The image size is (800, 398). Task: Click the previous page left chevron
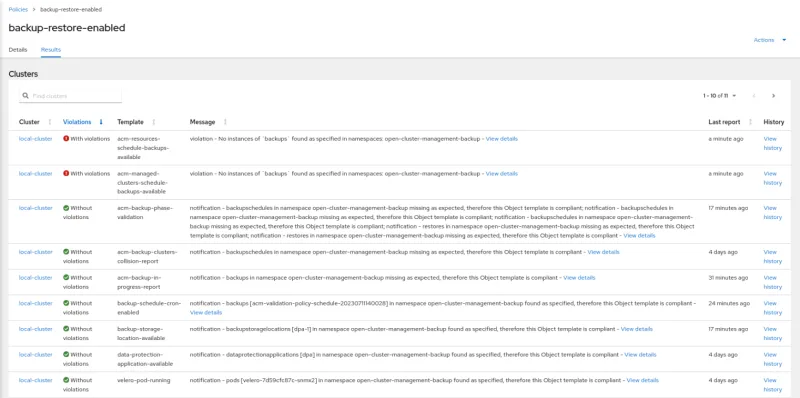[754, 96]
